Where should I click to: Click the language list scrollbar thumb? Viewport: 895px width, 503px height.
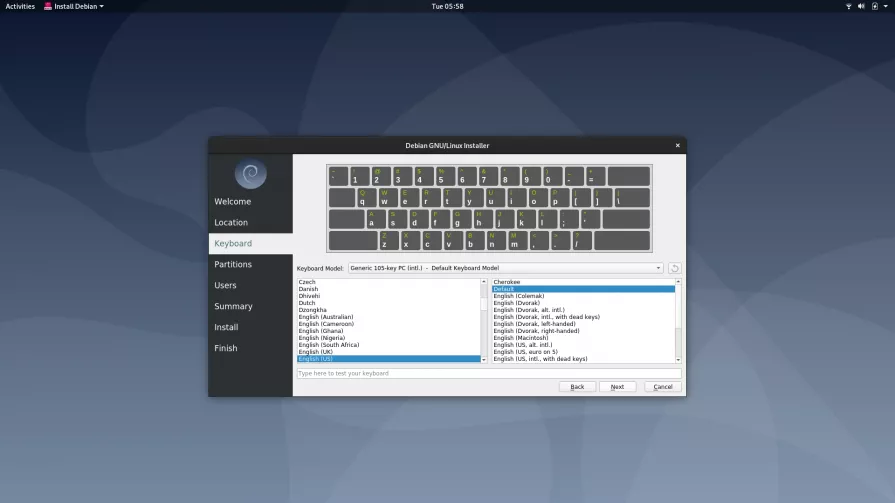(x=483, y=303)
